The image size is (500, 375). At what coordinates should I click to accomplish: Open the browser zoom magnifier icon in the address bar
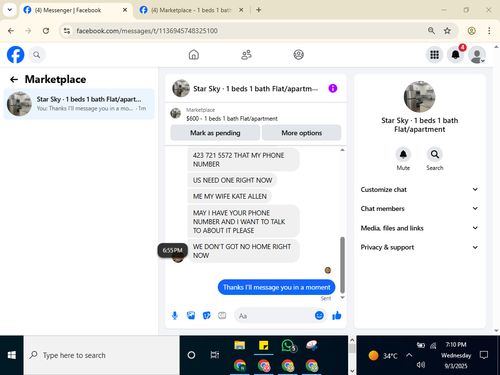point(431,31)
